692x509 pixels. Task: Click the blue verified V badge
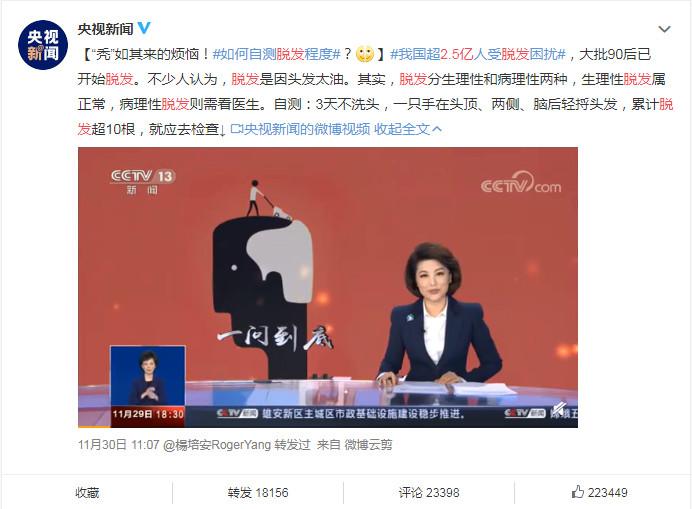click(x=144, y=28)
